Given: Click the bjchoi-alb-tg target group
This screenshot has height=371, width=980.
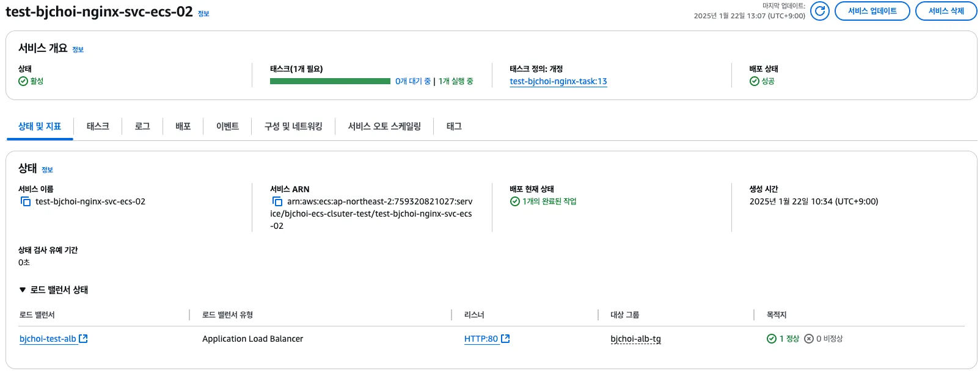Looking at the screenshot, I should point(635,339).
